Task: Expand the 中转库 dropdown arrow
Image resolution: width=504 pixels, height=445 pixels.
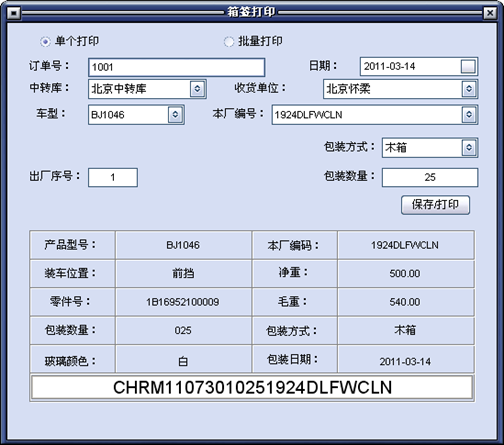Action: pyautogui.click(x=197, y=89)
